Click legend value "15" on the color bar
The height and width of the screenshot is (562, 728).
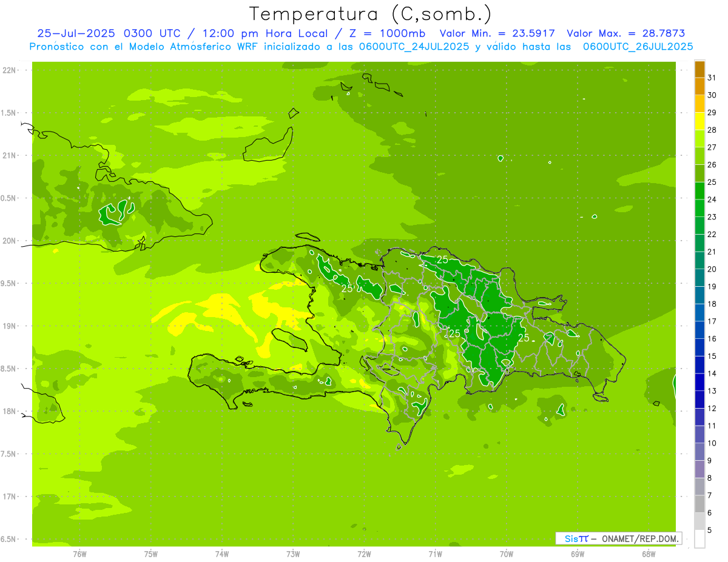tap(712, 356)
